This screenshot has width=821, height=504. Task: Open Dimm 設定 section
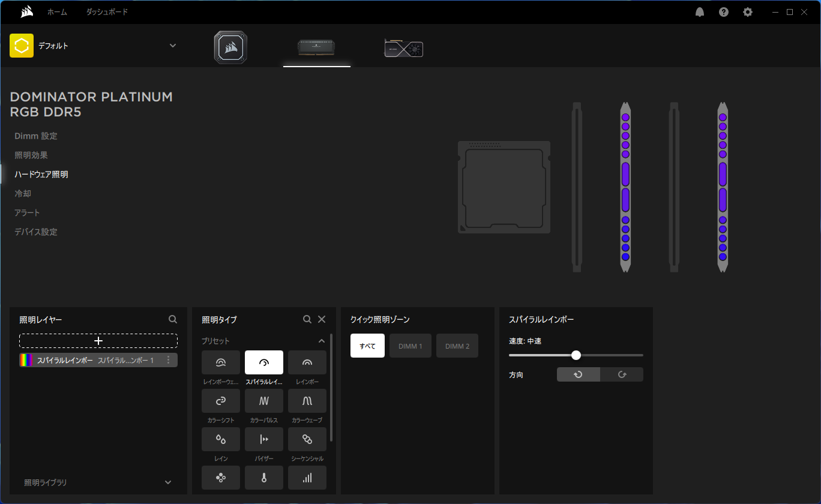point(36,136)
